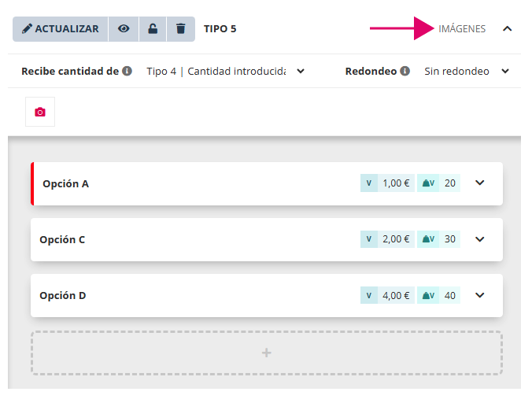Screen dimensions: 532x399
Task: Expand Opción D details chevron
Action: (480, 295)
